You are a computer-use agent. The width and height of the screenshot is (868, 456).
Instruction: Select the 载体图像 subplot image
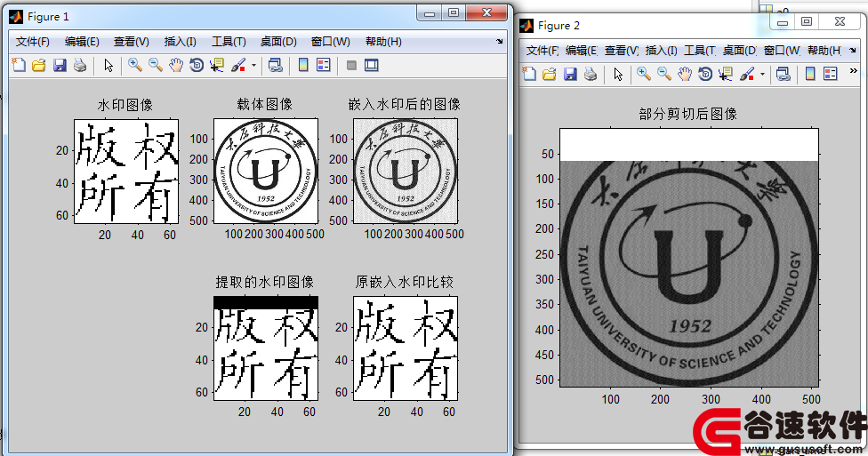coord(266,171)
